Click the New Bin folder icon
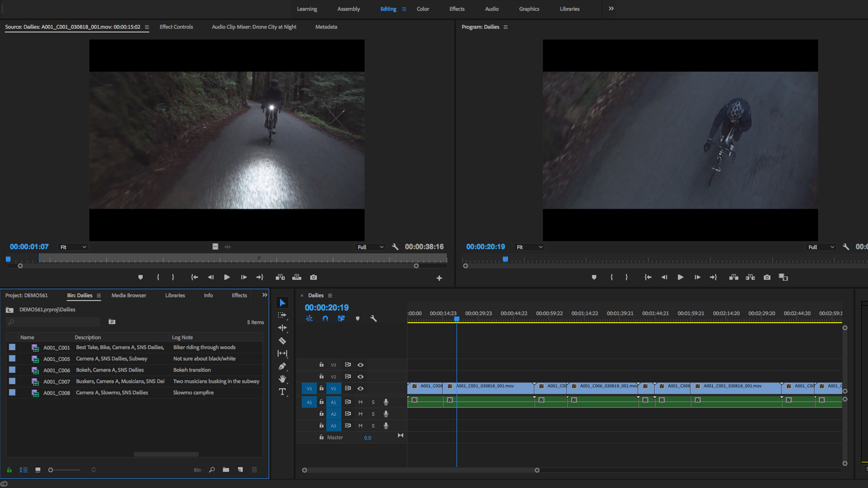868x488 pixels. [x=226, y=470]
